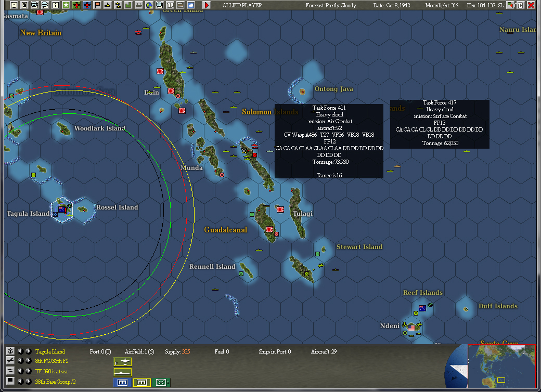The image size is (541, 392).
Task: Click the Japanese flag marker near Tulagi
Action: coord(280,209)
